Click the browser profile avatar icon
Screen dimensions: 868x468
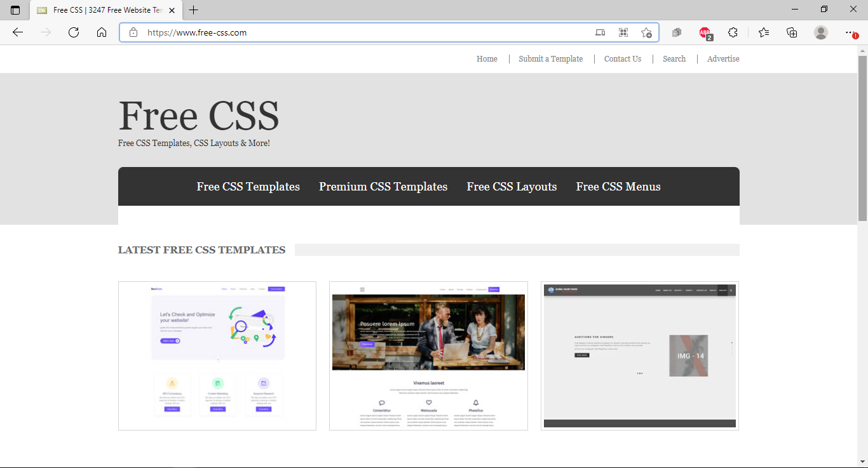(821, 32)
